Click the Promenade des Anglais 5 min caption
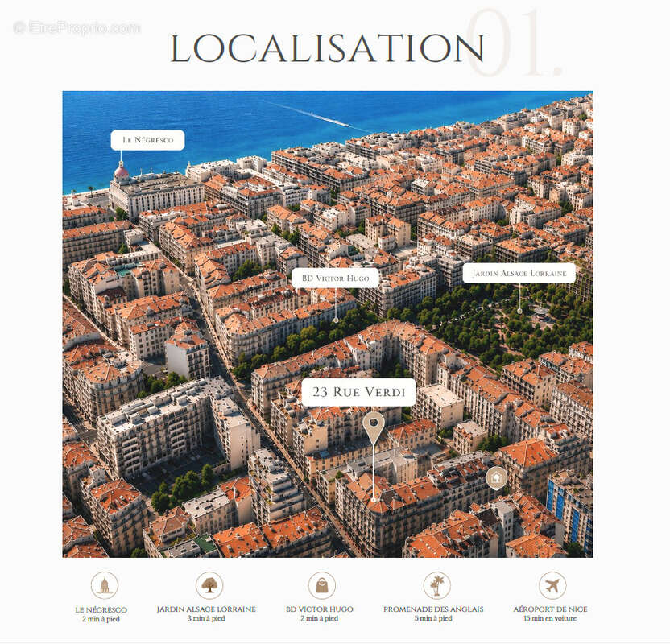The height and width of the screenshot is (644, 670). (x=433, y=613)
